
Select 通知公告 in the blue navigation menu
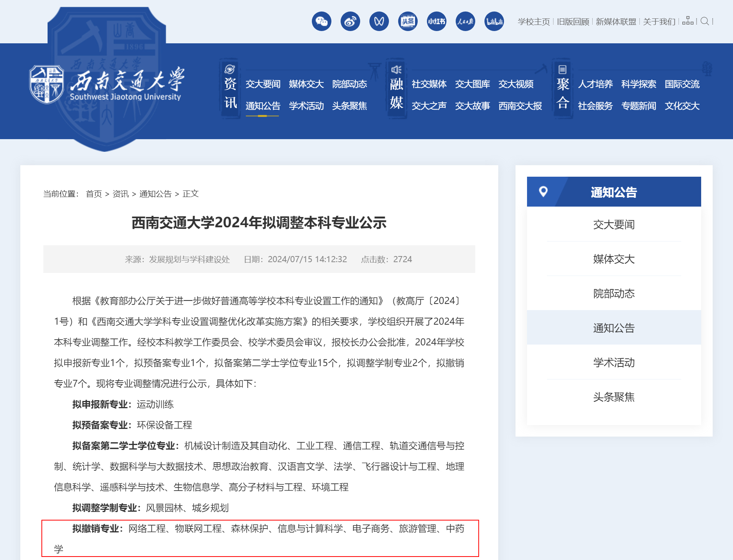tap(263, 106)
